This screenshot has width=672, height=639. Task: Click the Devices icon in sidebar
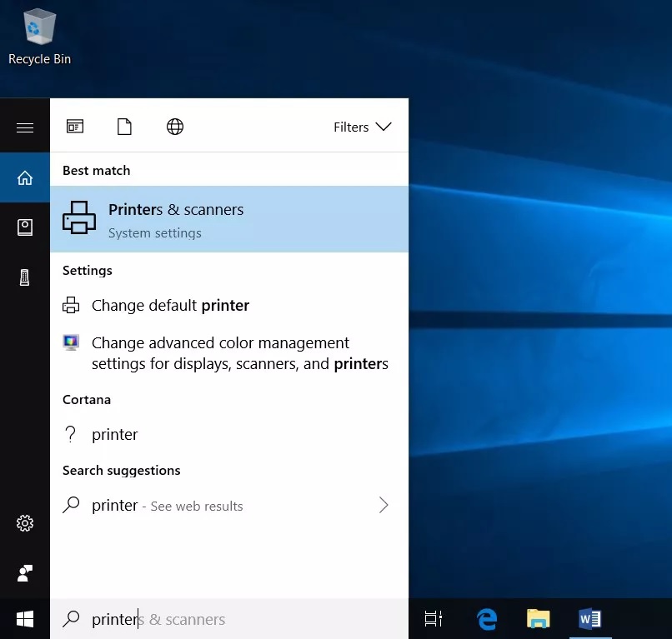click(25, 278)
